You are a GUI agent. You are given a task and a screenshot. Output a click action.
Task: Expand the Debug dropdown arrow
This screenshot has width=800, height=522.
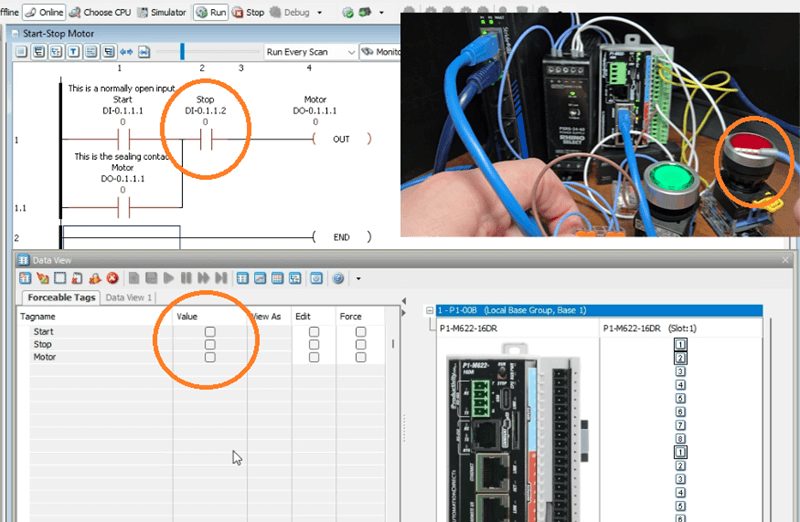pos(319,13)
